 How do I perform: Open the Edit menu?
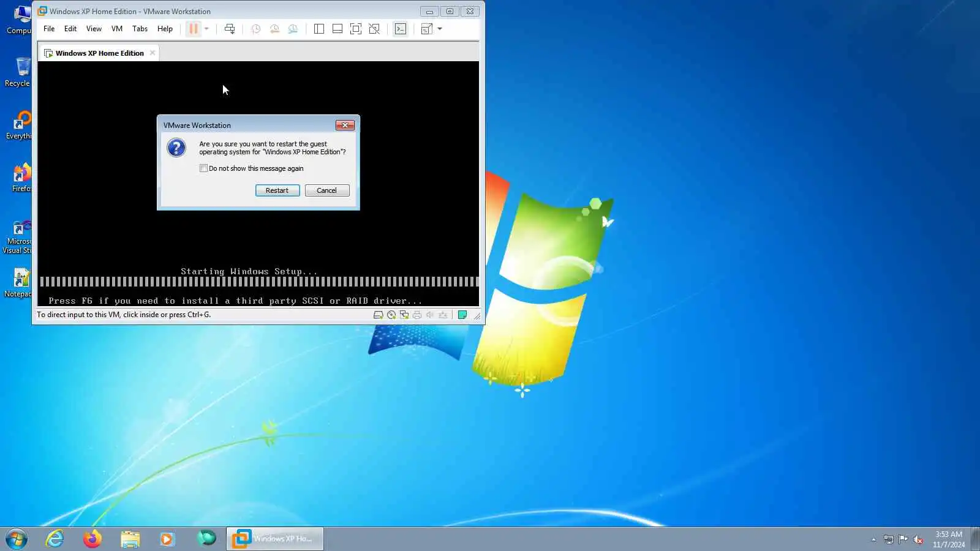click(x=70, y=29)
